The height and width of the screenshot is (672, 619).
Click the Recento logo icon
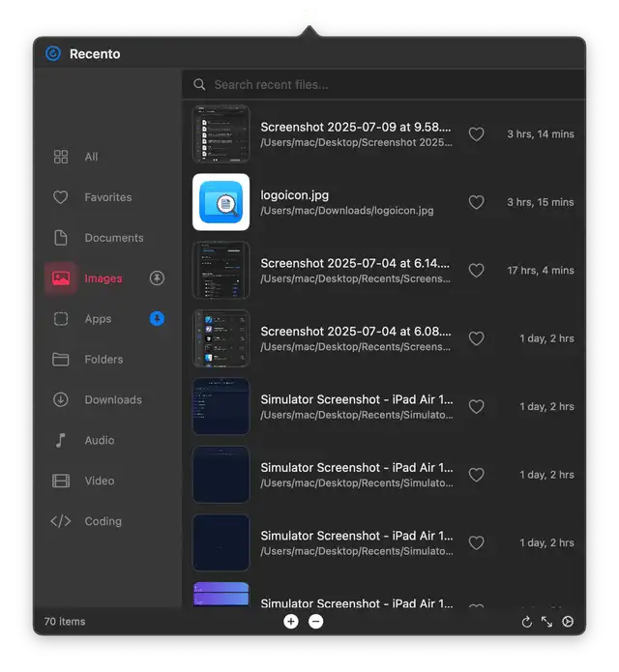53,53
